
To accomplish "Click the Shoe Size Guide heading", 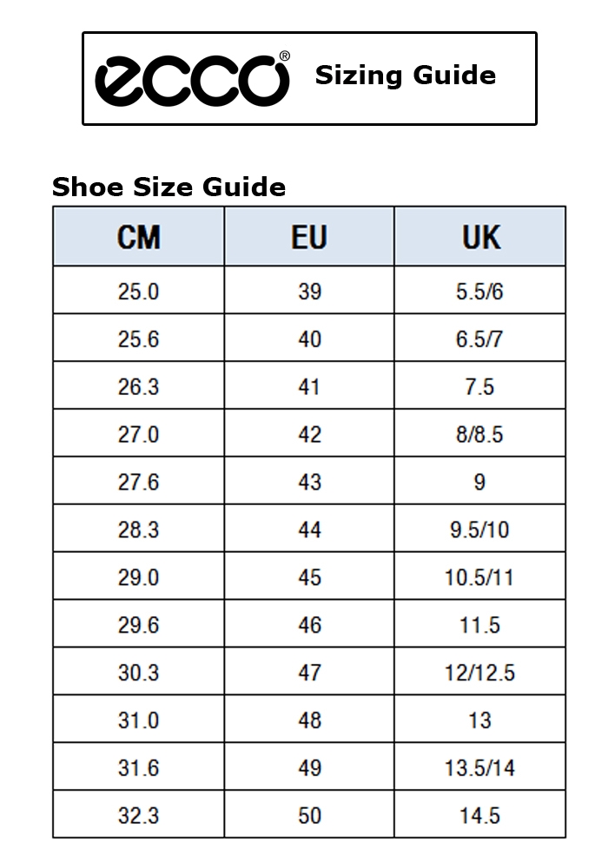I will tap(169, 187).
